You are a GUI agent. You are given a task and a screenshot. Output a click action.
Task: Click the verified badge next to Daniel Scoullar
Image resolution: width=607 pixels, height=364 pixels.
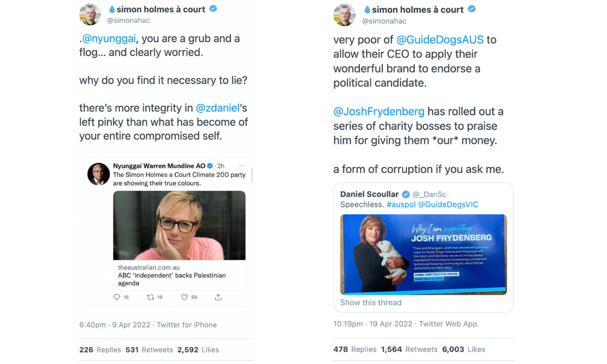(x=405, y=194)
